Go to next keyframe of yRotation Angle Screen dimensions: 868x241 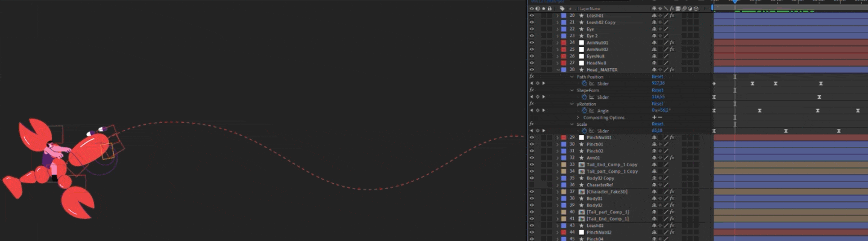(x=544, y=110)
